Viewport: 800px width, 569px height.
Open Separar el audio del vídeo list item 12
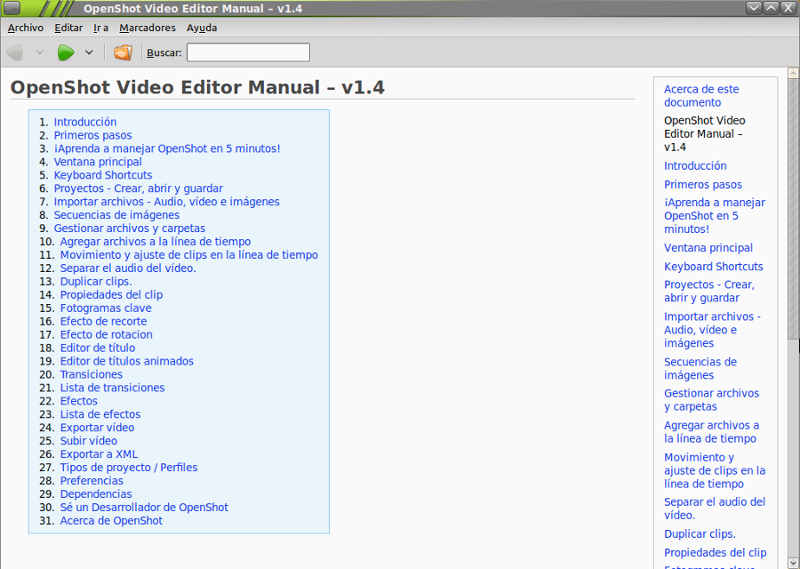pyautogui.click(x=128, y=268)
